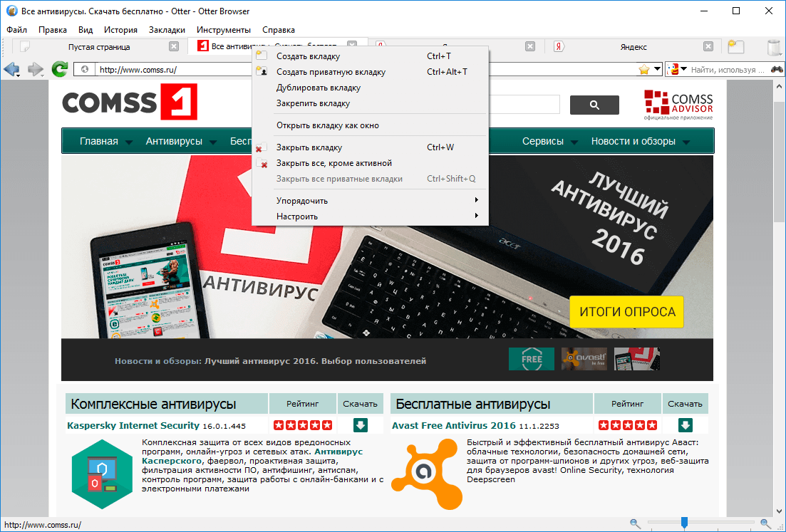Click the zoom slider handle
Viewport: 786px width, 532px height.
tap(683, 523)
